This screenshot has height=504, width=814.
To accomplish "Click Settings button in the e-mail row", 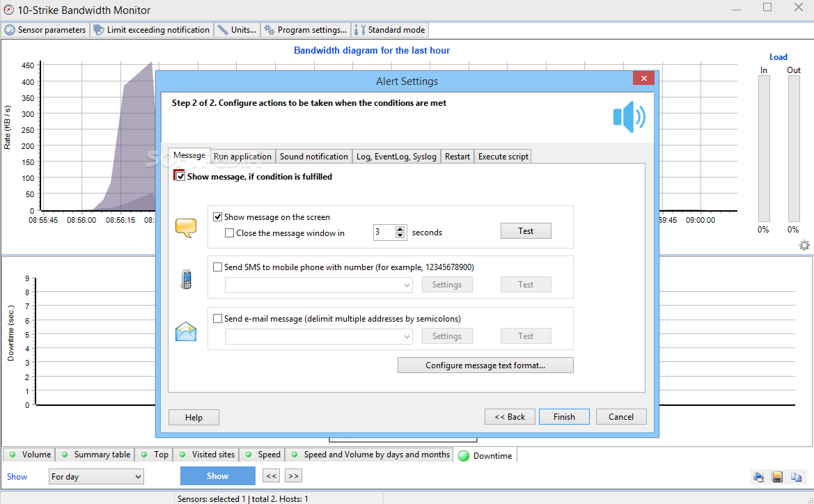I will tap(447, 336).
